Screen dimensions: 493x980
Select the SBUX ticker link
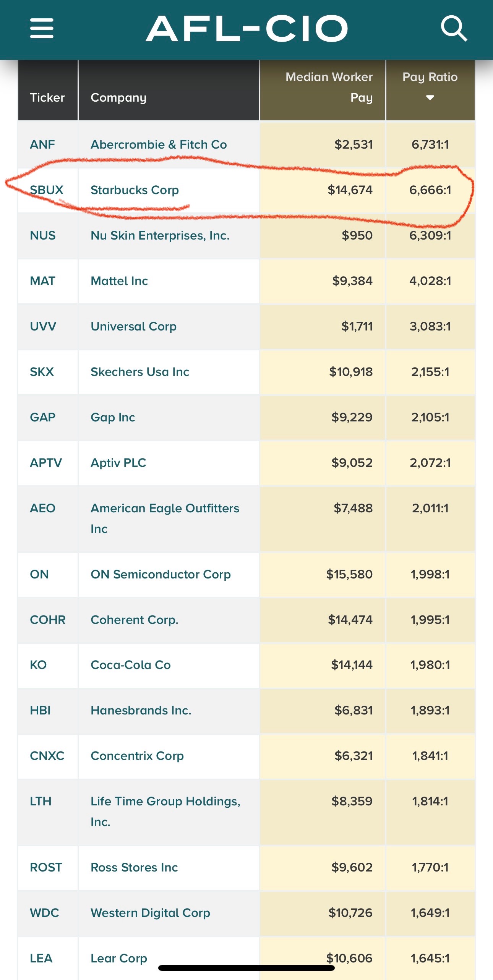click(47, 190)
